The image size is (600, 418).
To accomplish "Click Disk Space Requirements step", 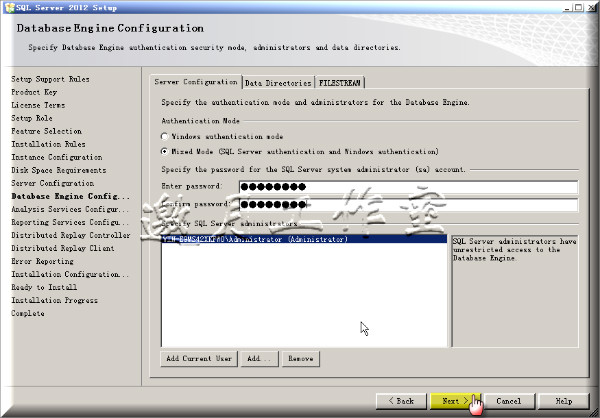I will [59, 170].
